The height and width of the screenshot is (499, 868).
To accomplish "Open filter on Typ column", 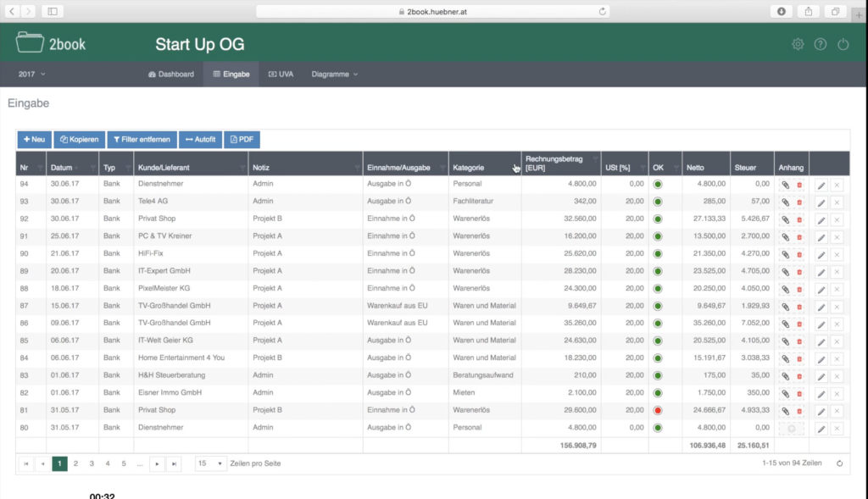I will [128, 168].
